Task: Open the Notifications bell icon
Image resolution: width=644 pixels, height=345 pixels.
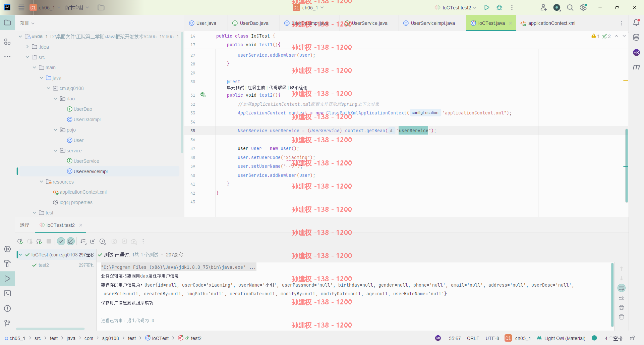Action: (636, 22)
